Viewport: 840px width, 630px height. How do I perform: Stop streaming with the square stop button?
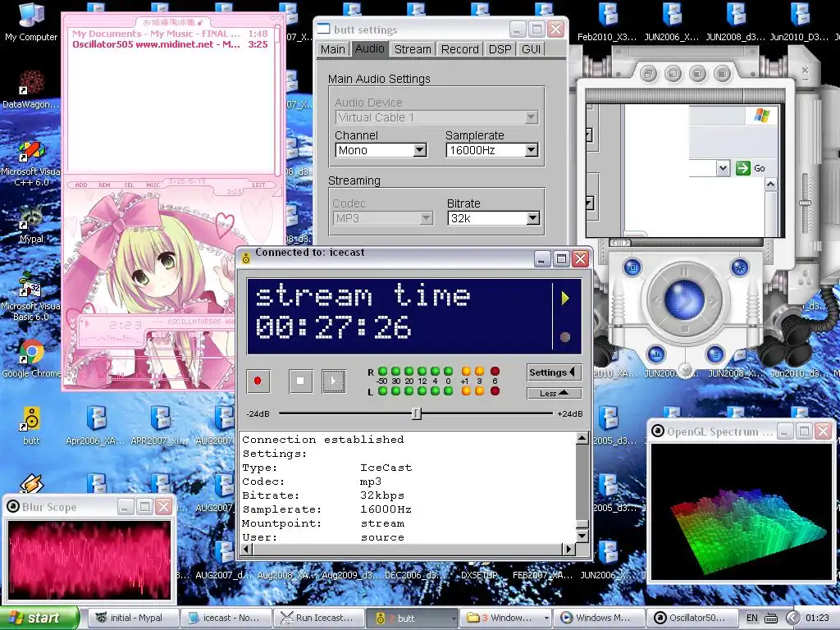tap(300, 381)
